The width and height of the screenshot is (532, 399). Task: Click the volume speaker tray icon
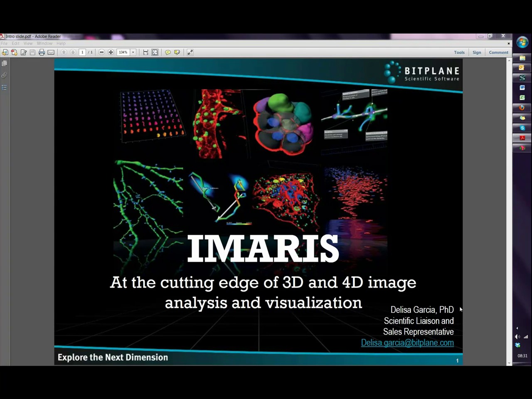pos(517,337)
